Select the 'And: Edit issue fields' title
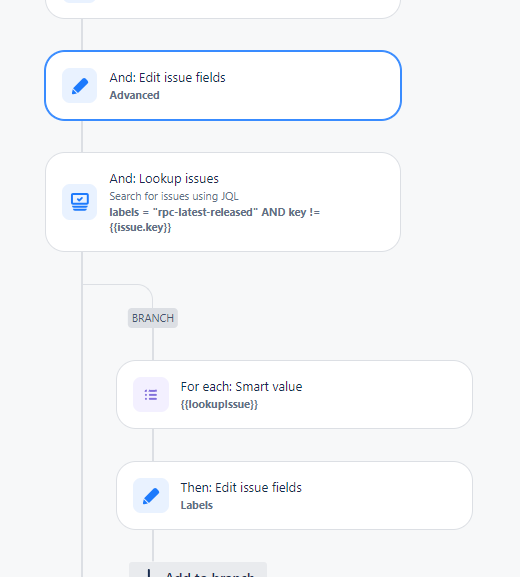The height and width of the screenshot is (580, 522). point(167,78)
